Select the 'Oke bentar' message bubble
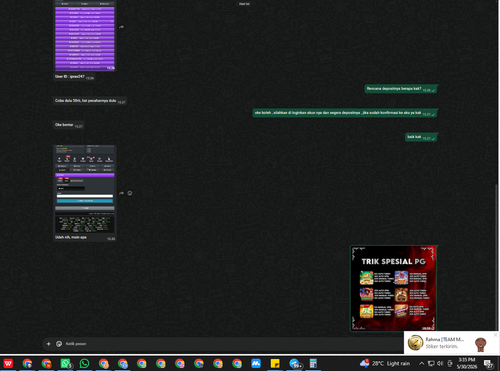500x371 pixels. pos(68,125)
